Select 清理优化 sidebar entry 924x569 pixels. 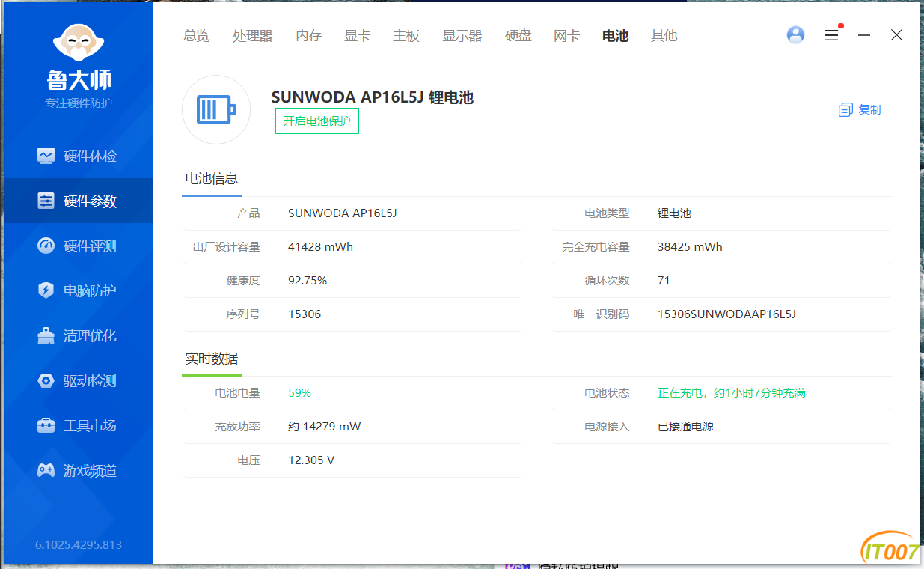click(x=78, y=336)
